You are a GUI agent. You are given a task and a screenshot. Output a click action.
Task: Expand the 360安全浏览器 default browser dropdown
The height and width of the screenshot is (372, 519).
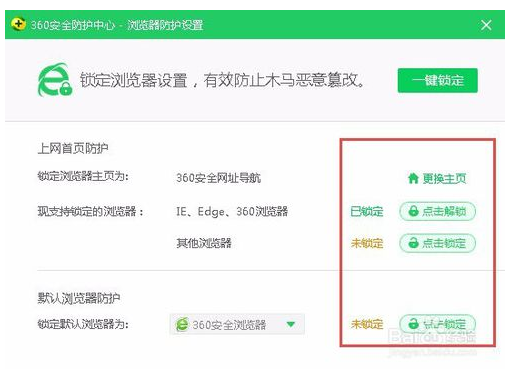[x=237, y=324]
